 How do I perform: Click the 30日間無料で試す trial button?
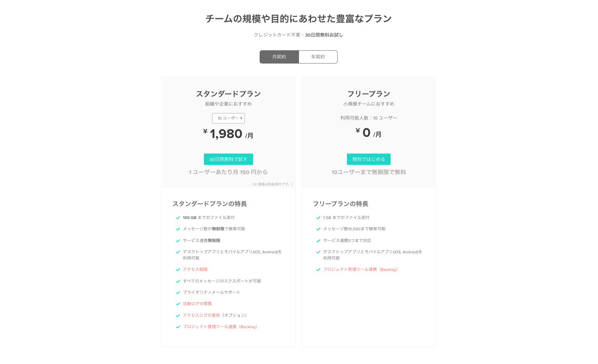point(228,159)
